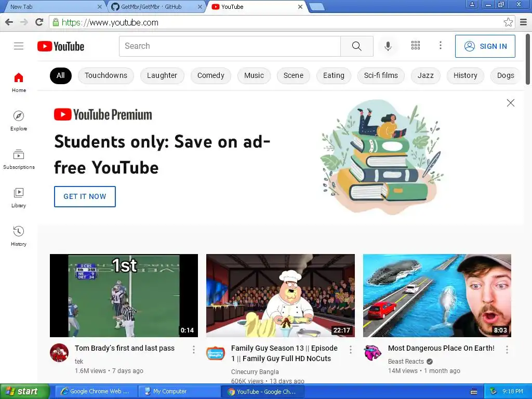Open the YouTube apps grid icon
The image size is (532, 399).
(x=416, y=46)
